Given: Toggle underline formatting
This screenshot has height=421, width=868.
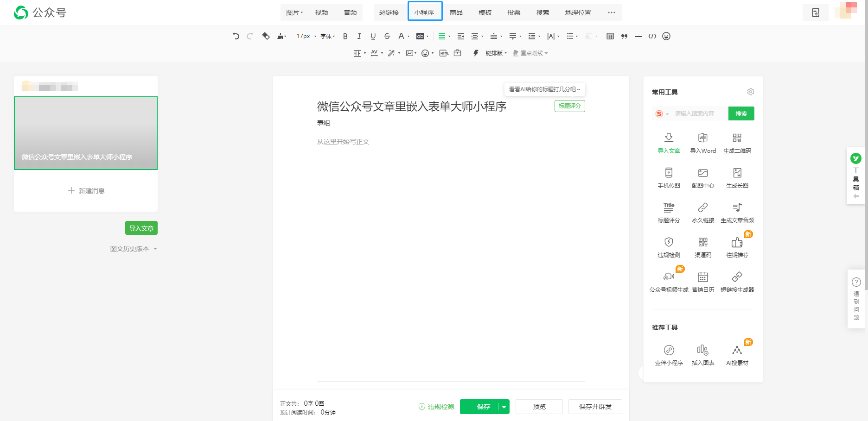Looking at the screenshot, I should 373,36.
